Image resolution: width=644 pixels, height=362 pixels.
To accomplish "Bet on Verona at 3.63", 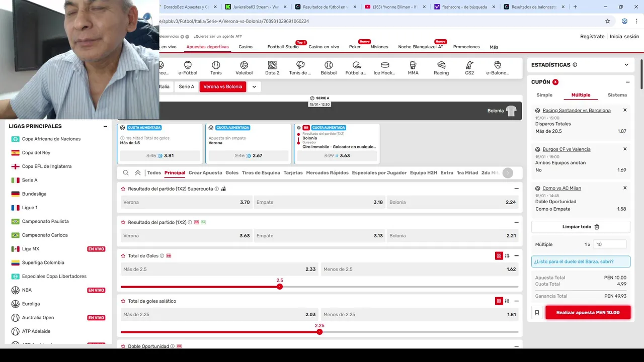I will (x=186, y=236).
